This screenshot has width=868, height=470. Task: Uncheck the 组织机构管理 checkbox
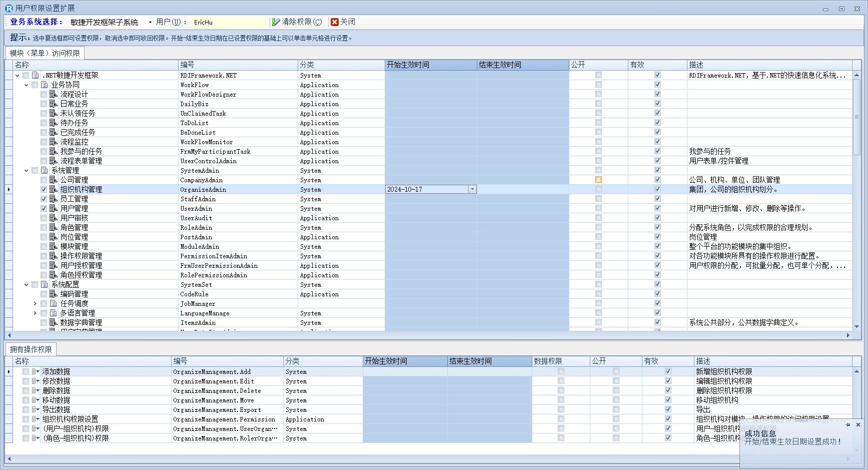coord(44,190)
